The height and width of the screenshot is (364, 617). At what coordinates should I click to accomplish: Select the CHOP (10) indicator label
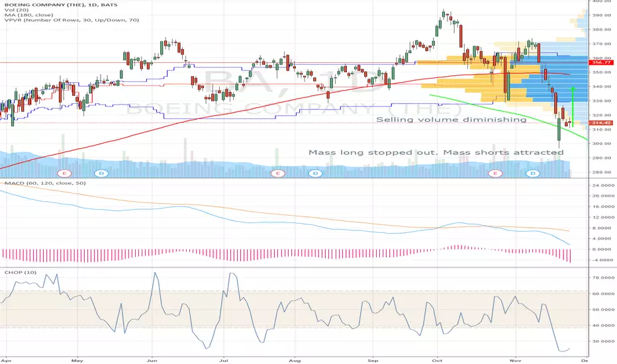pyautogui.click(x=20, y=272)
